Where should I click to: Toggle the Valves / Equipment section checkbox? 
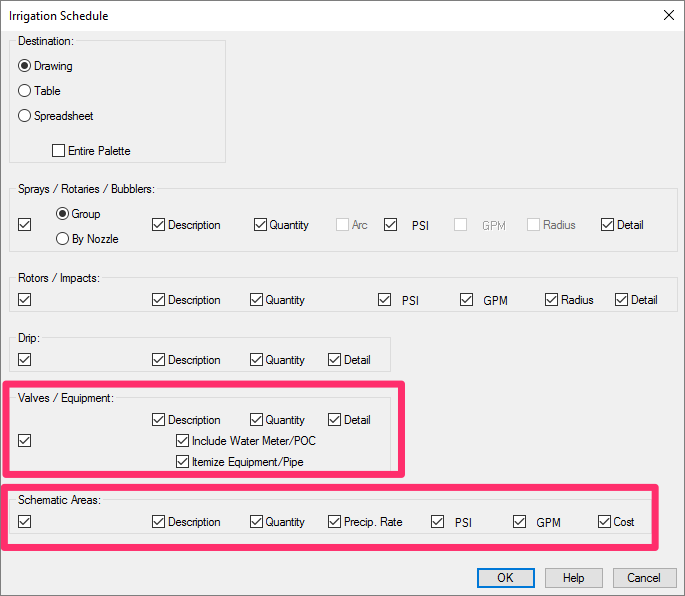point(24,440)
